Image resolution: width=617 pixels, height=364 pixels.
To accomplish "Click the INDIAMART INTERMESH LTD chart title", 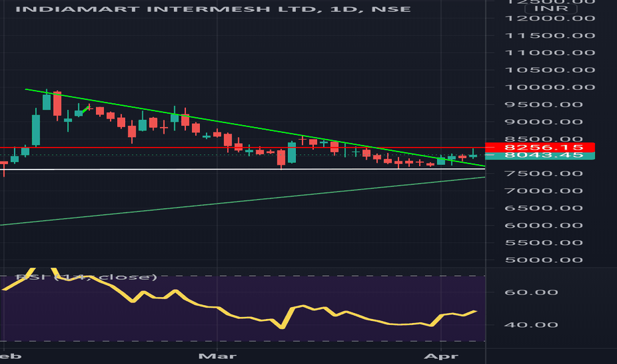I will pos(213,9).
